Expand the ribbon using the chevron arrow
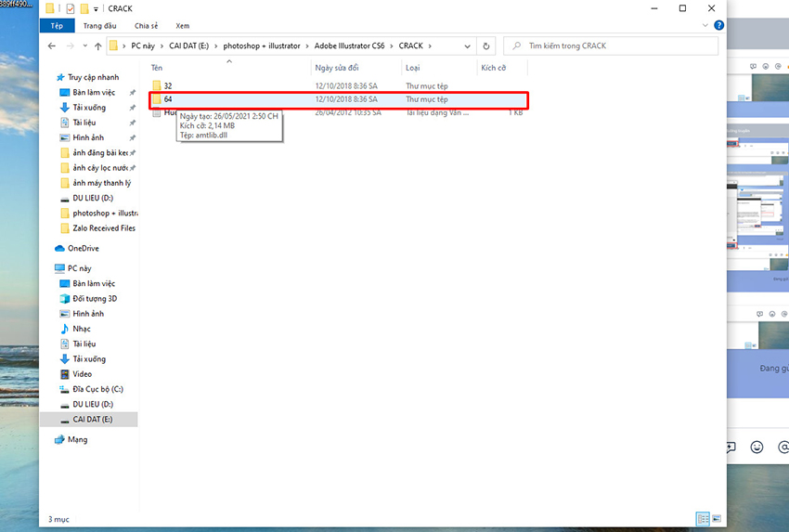789x532 pixels. 706,26
